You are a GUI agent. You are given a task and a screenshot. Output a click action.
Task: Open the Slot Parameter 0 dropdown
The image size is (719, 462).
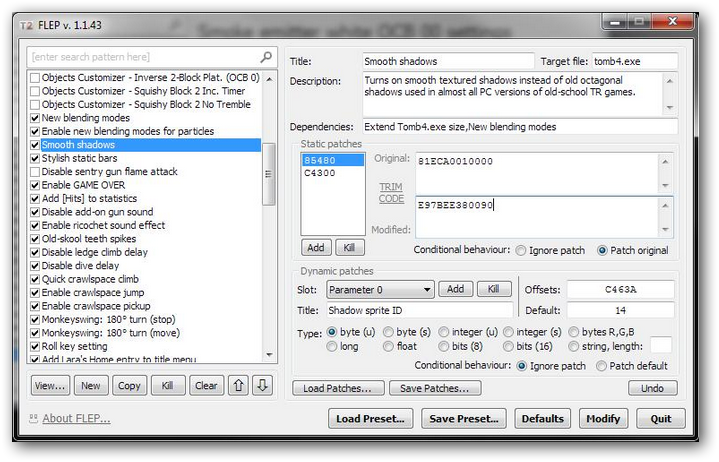click(380, 290)
